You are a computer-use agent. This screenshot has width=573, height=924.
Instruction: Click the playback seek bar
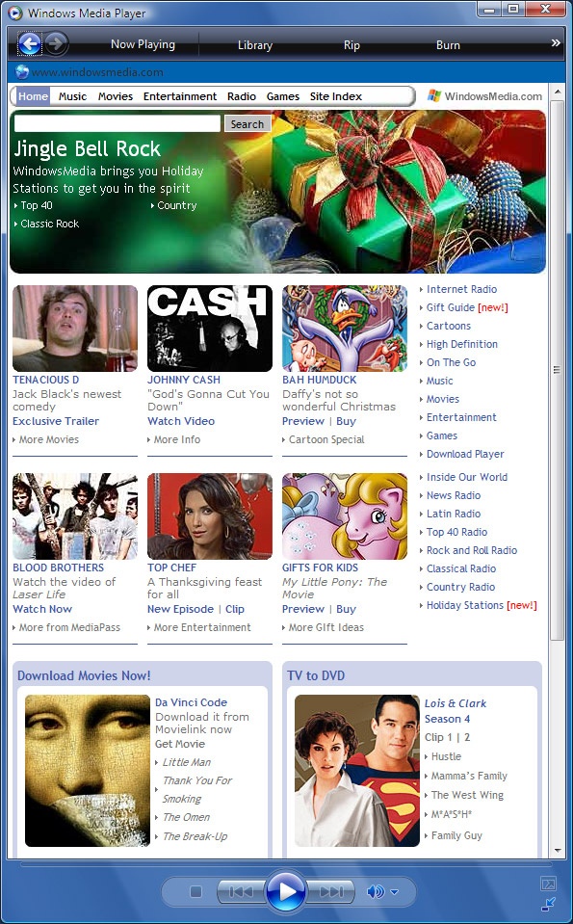click(286, 865)
